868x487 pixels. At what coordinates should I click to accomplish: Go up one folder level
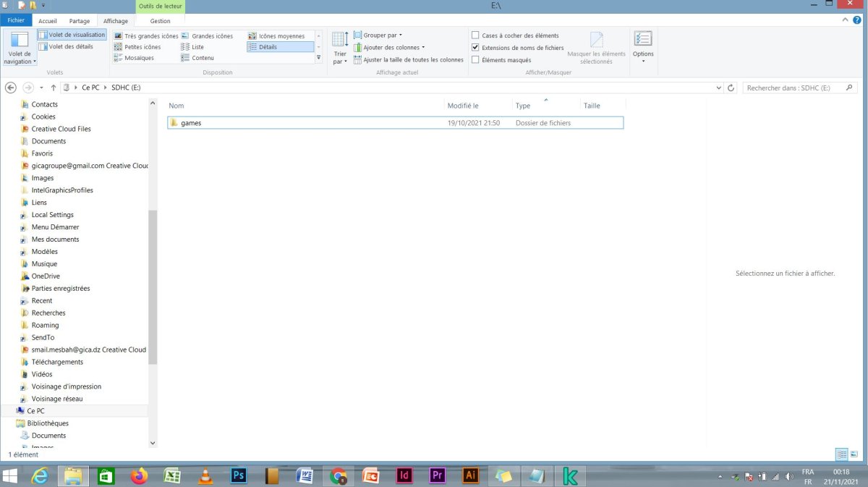point(54,88)
